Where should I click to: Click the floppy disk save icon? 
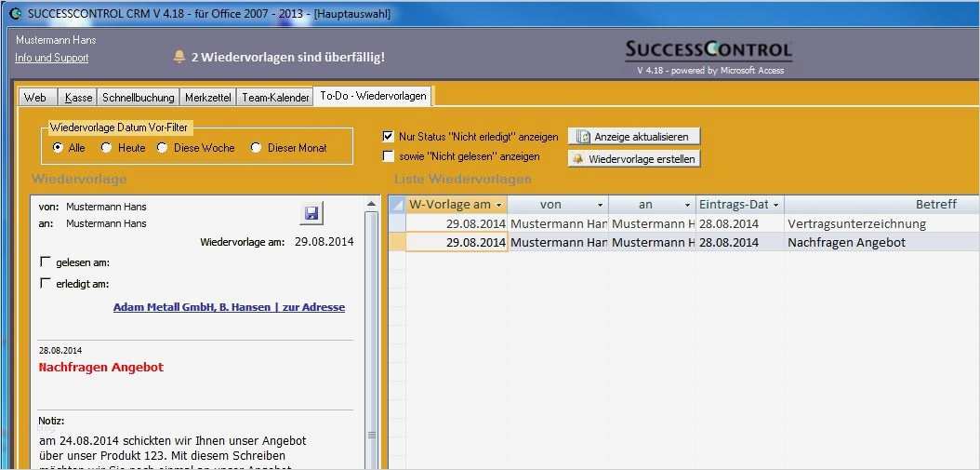coord(311,214)
